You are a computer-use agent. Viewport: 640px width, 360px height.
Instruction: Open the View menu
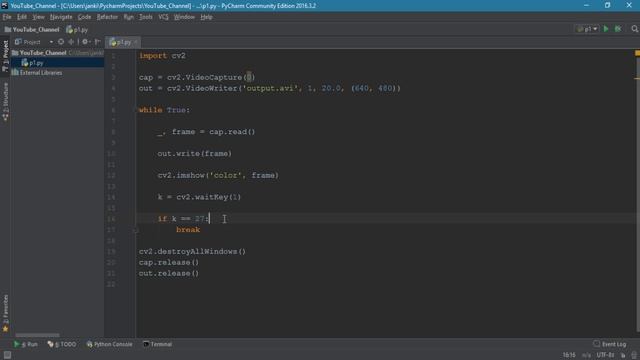coord(38,17)
